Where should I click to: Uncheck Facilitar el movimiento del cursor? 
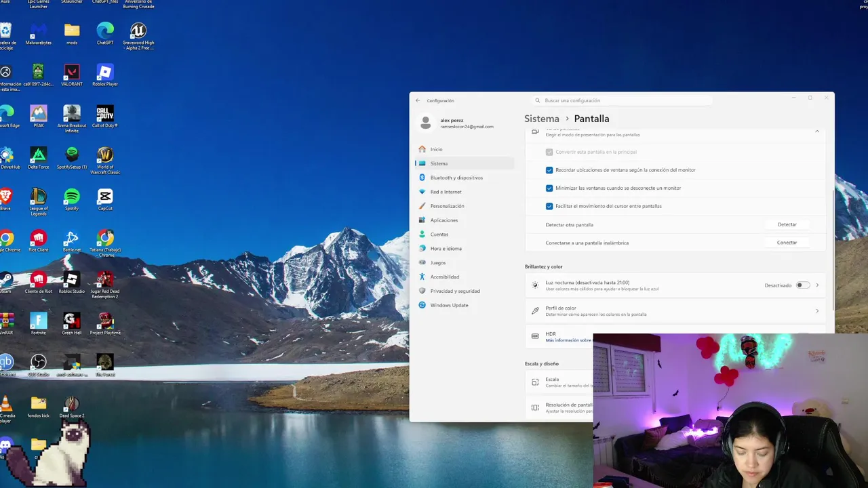tap(549, 206)
